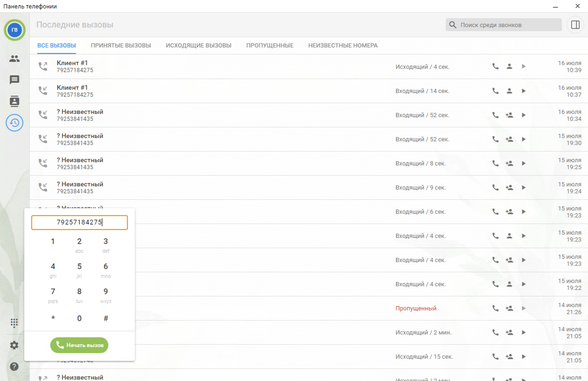Open the chat messages sidebar icon

[x=14, y=80]
